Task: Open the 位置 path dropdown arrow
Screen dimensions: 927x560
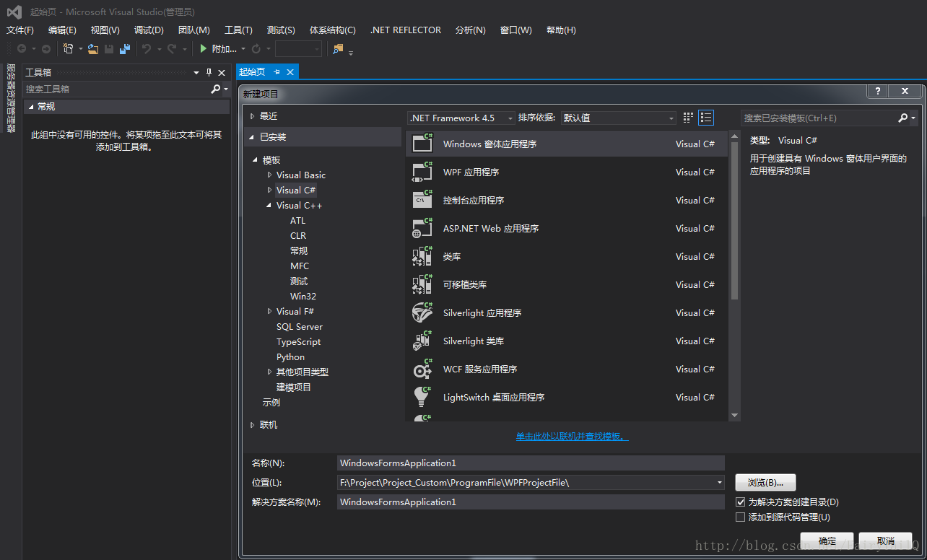Action: (x=719, y=482)
